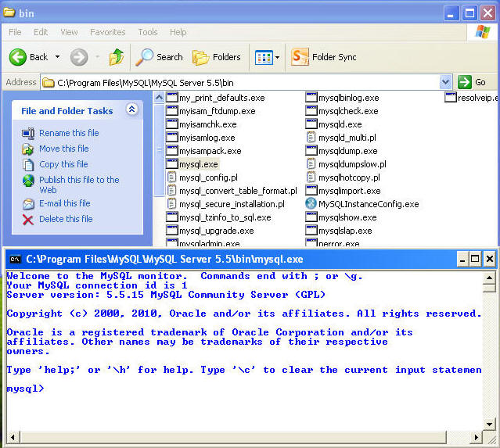Select the mysqld_multi.pl script icon

coord(311,138)
